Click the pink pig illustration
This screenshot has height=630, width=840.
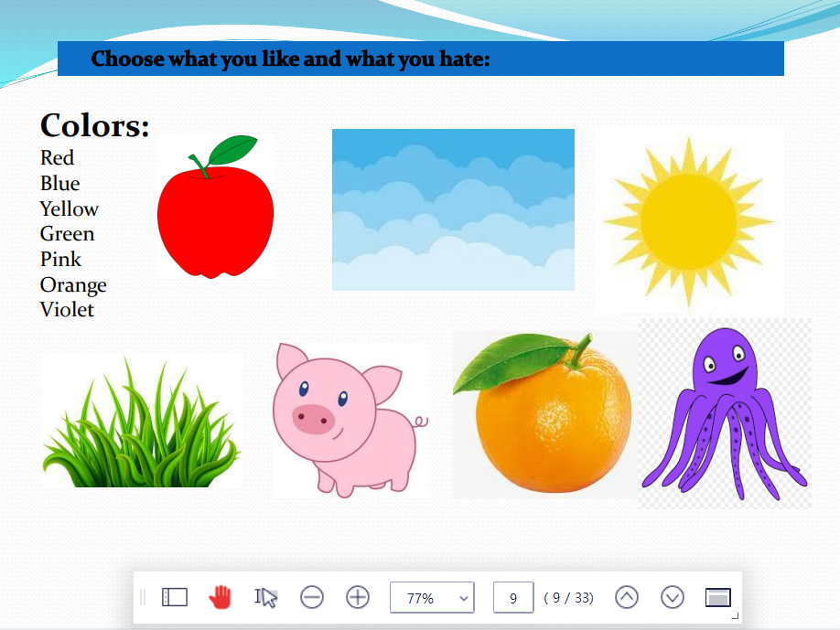coord(349,421)
